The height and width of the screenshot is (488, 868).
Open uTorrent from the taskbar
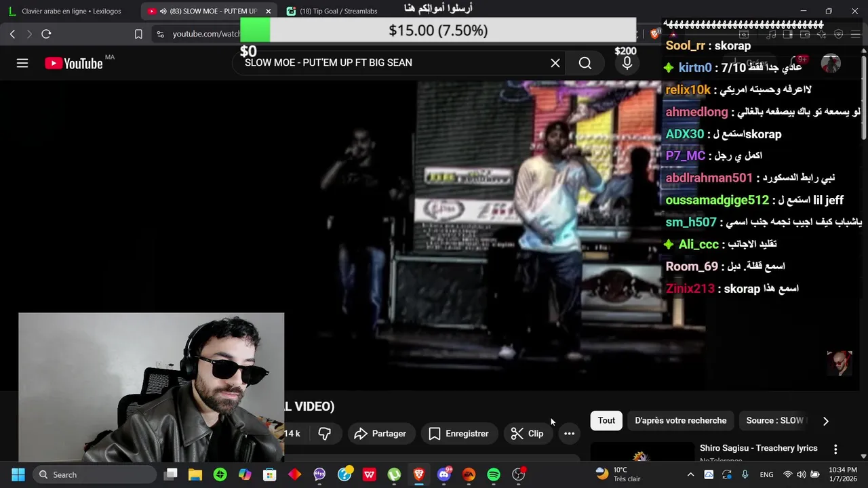pos(394,474)
